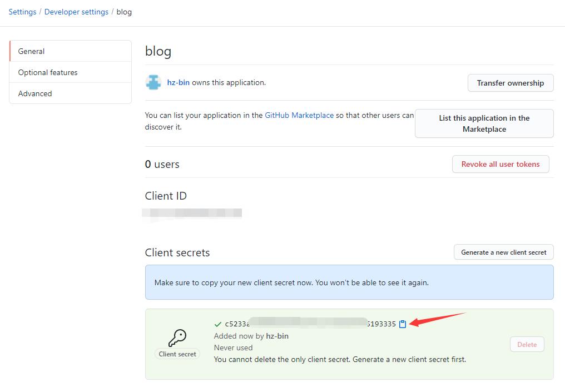The height and width of the screenshot is (392, 565).
Task: Go to the Advanced tab
Action: point(71,93)
